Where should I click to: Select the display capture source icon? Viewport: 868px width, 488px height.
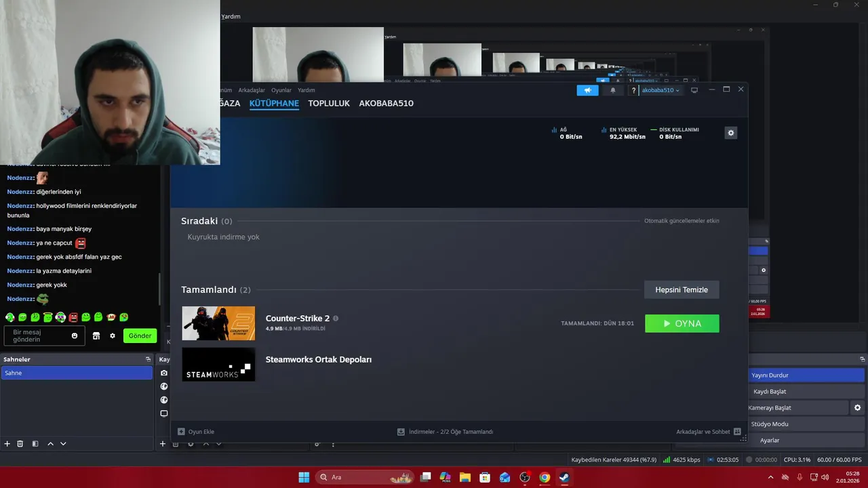(x=163, y=413)
